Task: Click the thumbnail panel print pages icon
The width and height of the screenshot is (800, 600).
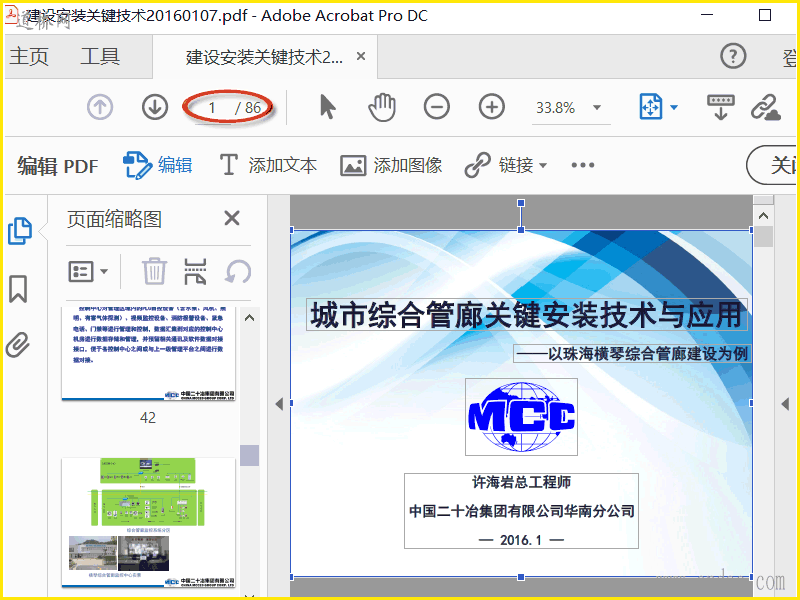Action: tap(195, 271)
